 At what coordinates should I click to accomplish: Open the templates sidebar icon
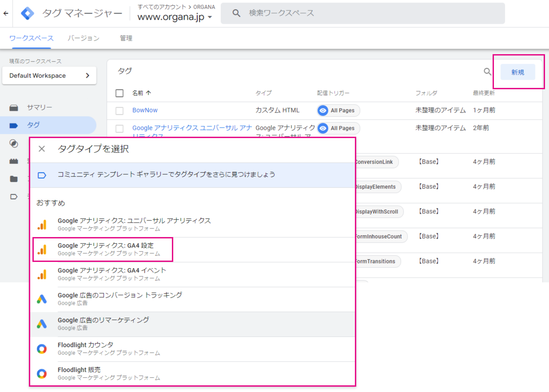pyautogui.click(x=14, y=197)
